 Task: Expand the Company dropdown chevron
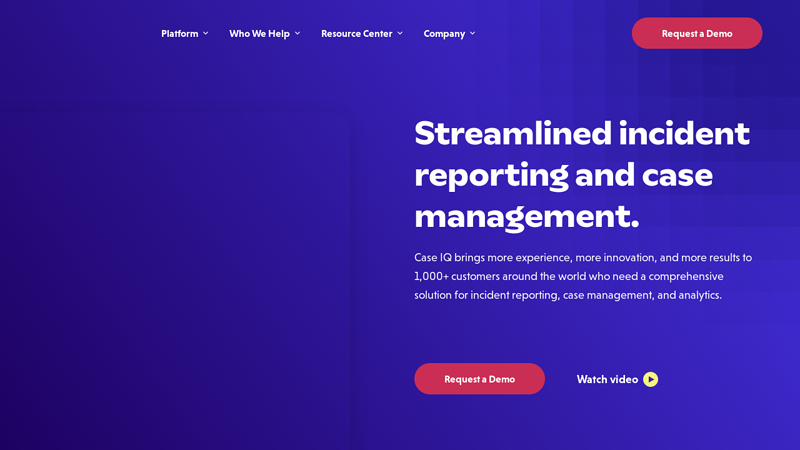472,34
